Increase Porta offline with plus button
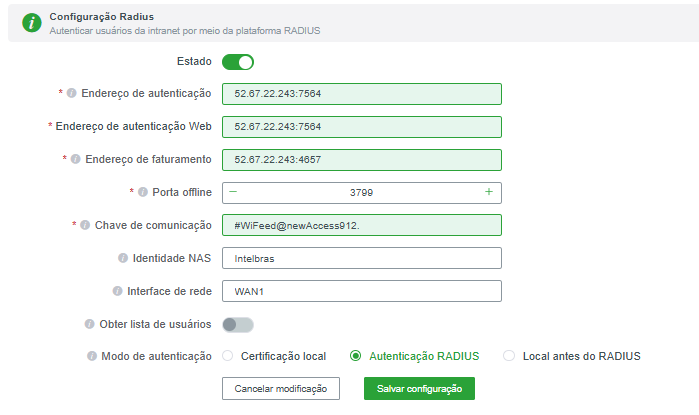Image resolution: width=699 pixels, height=415 pixels. (488, 192)
